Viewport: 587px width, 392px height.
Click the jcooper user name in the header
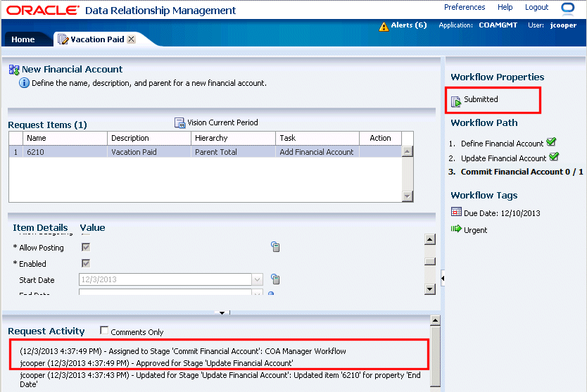[563, 25]
